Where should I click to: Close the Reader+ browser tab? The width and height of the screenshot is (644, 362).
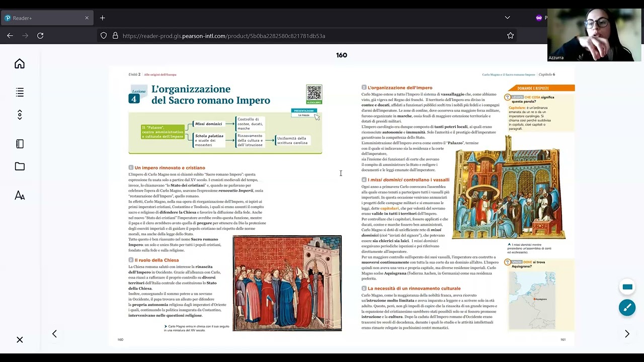tap(87, 18)
